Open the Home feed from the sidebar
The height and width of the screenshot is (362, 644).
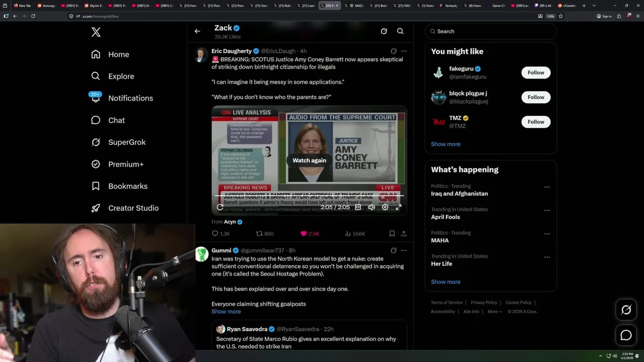tap(110, 54)
